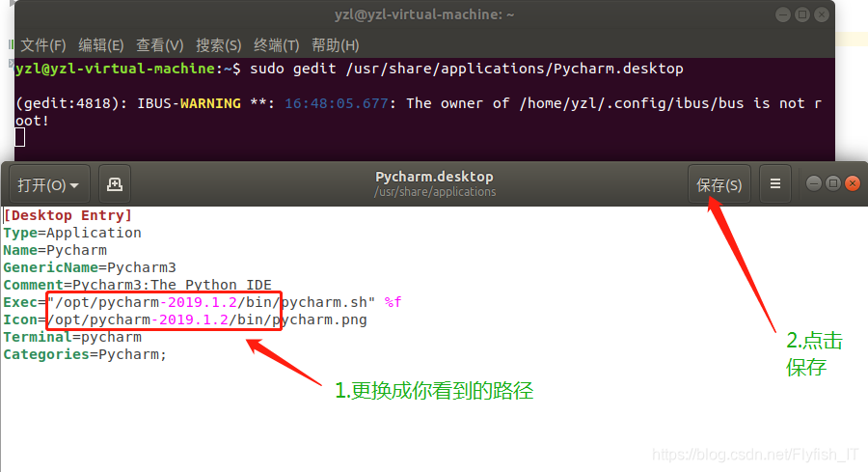This screenshot has height=472, width=868.
Task: Click the new document icon in gedit
Action: (x=115, y=184)
